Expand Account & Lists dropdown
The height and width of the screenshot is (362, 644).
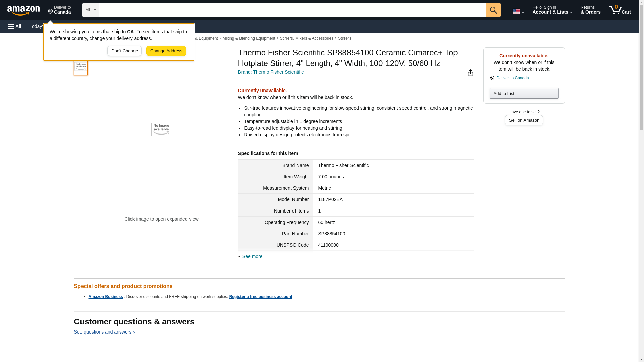[552, 10]
